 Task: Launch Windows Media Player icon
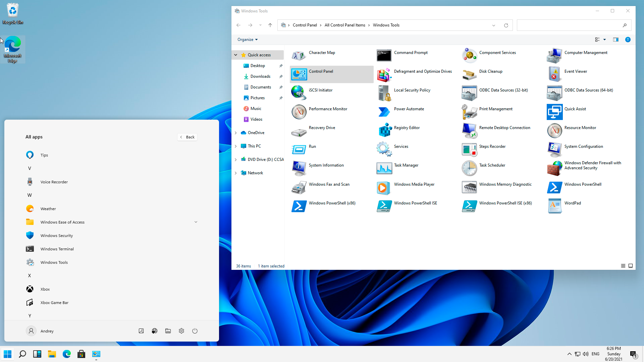(384, 187)
